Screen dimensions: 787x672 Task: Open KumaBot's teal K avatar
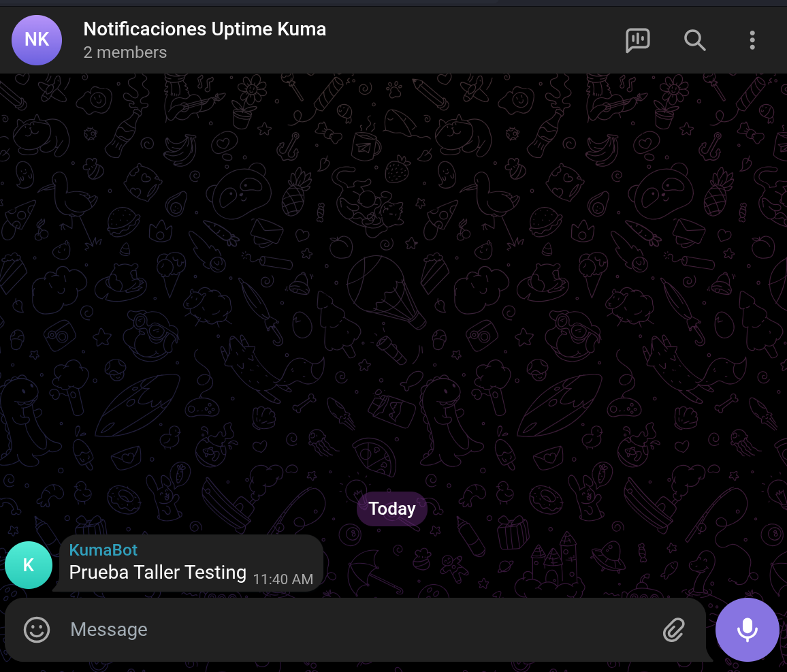(x=29, y=565)
